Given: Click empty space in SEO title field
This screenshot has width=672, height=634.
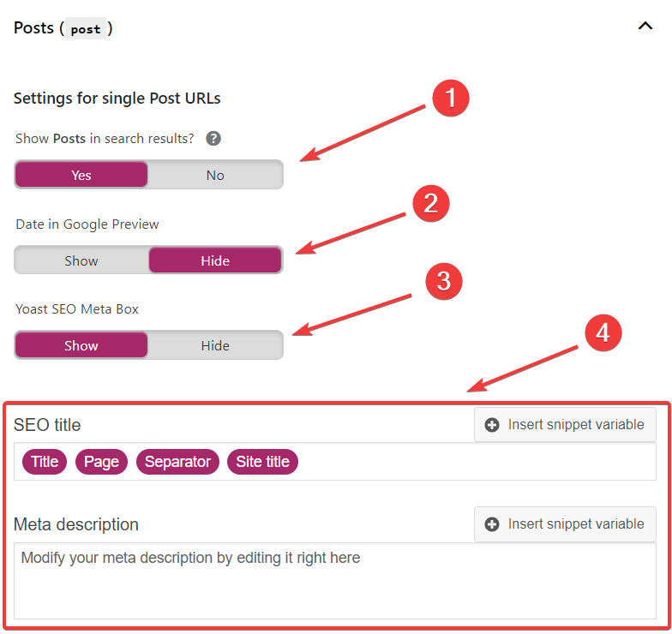Looking at the screenshot, I should coord(471,462).
